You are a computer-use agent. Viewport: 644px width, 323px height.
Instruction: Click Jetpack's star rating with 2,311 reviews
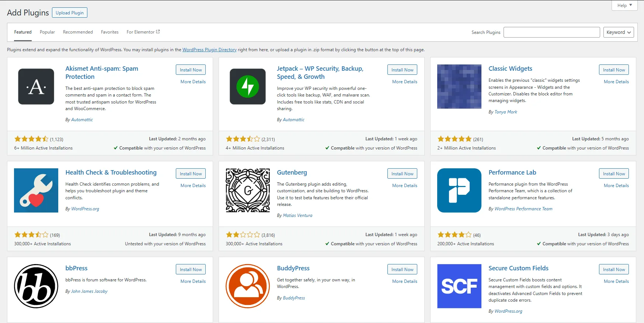pos(243,139)
